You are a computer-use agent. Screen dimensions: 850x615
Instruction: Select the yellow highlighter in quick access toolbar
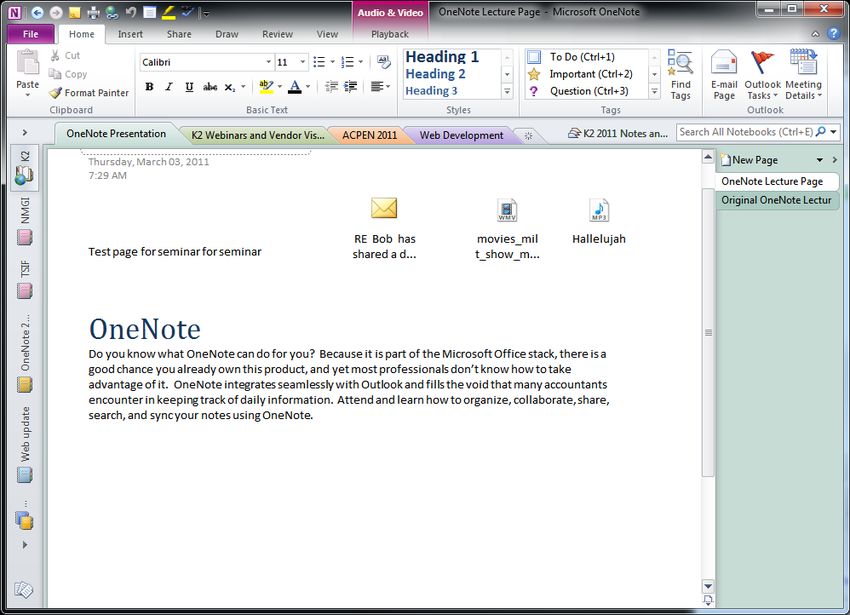tap(169, 12)
